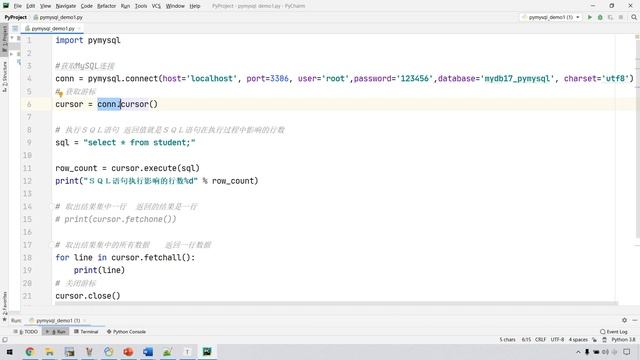The image size is (640, 360).
Task: Open the Help menu
Action: pyautogui.click(x=195, y=6)
